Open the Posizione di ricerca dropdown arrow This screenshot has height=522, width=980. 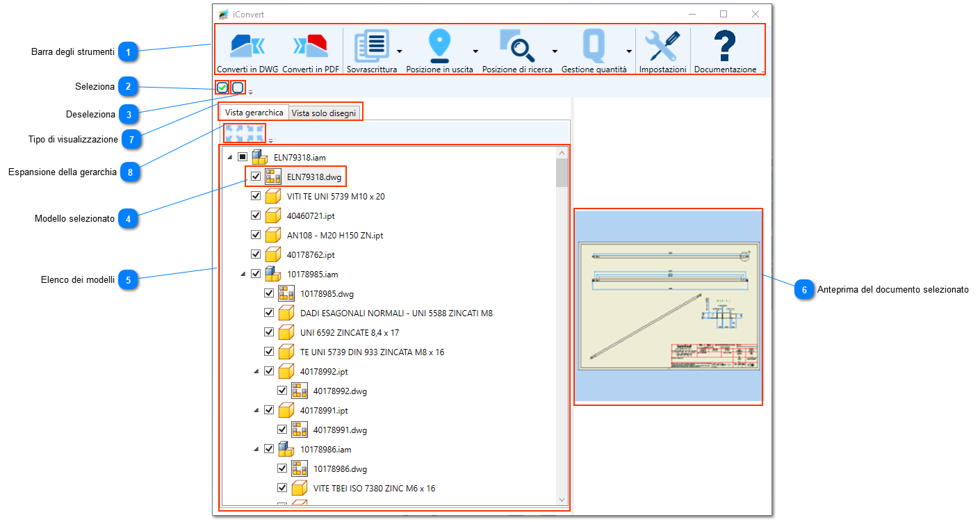555,51
